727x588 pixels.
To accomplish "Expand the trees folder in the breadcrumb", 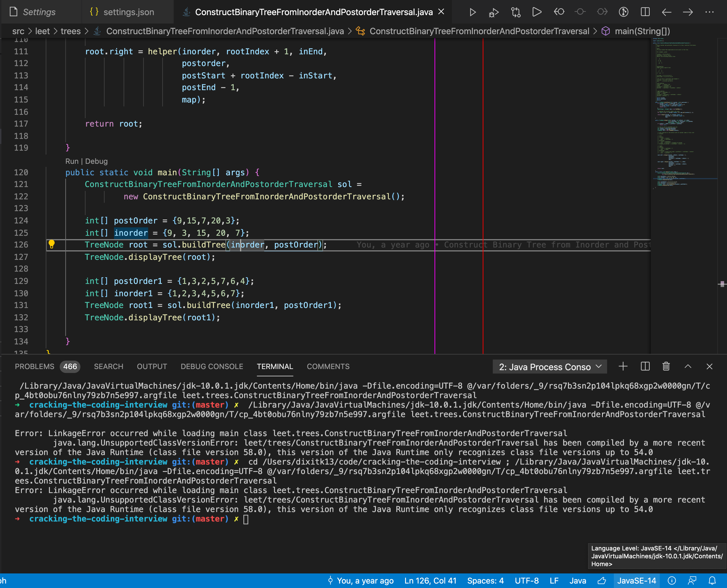I will point(71,31).
